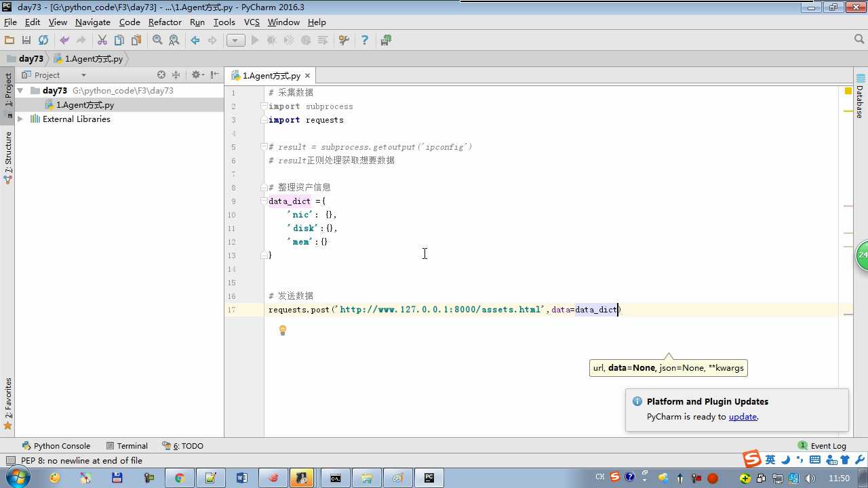Open the Edit menu
The height and width of the screenshot is (488, 868).
point(33,22)
